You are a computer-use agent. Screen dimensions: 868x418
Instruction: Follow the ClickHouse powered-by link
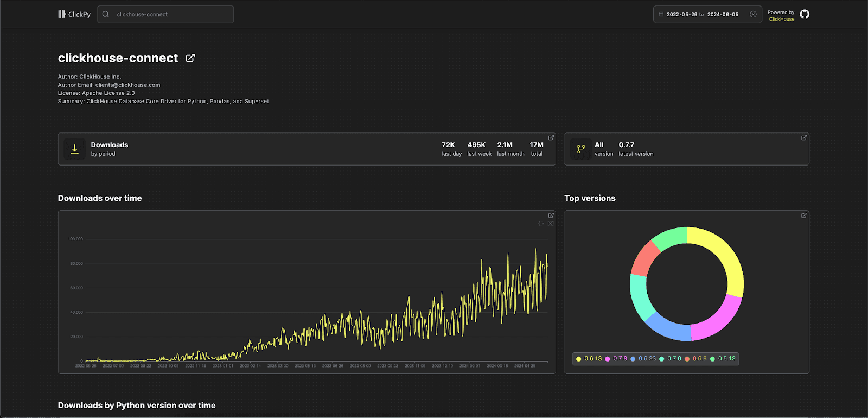(782, 19)
